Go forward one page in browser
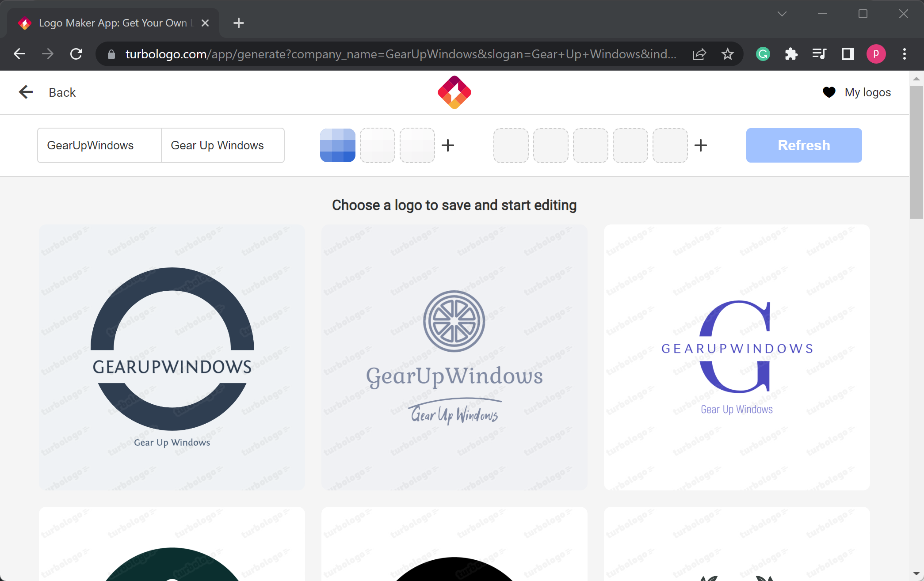924x581 pixels. (48, 54)
